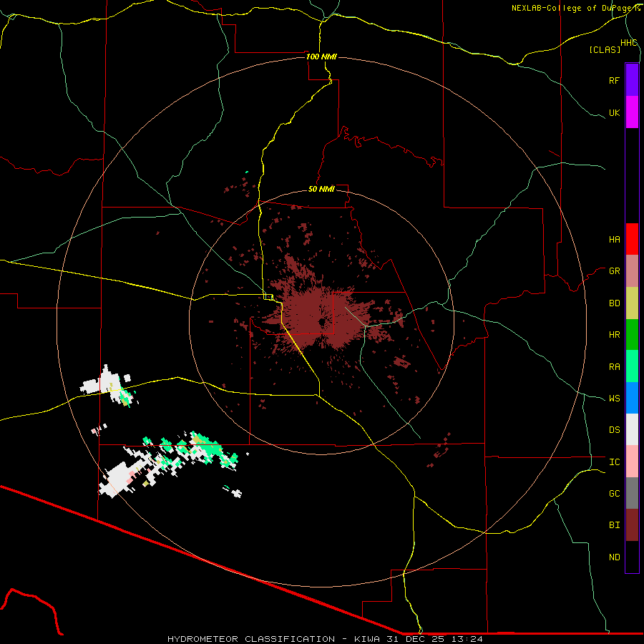This screenshot has width=644, height=644.
Task: Click the WS legend label
Action: tap(614, 399)
